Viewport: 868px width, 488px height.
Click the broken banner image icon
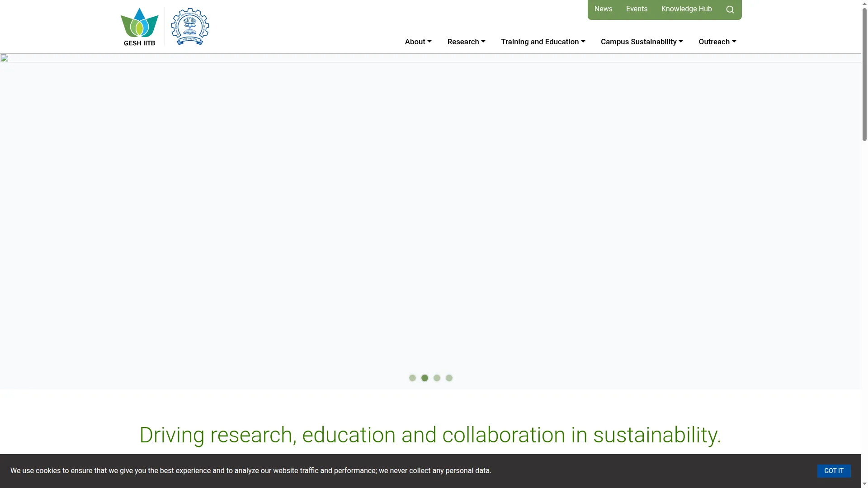click(5, 58)
